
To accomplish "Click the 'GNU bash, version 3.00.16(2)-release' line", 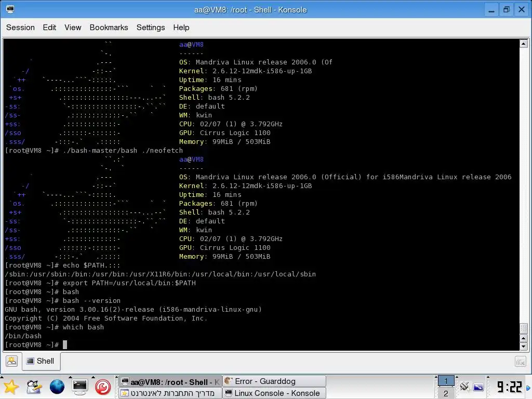I will pos(133,310).
